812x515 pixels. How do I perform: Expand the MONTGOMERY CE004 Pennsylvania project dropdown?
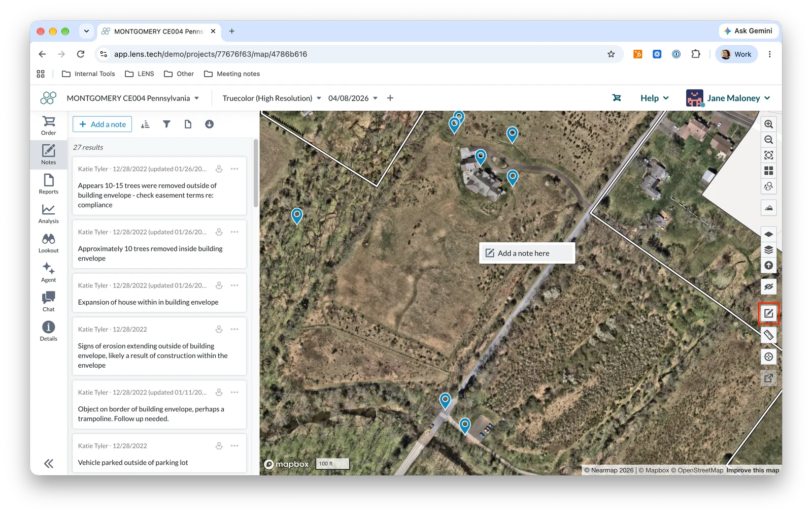[x=133, y=98]
